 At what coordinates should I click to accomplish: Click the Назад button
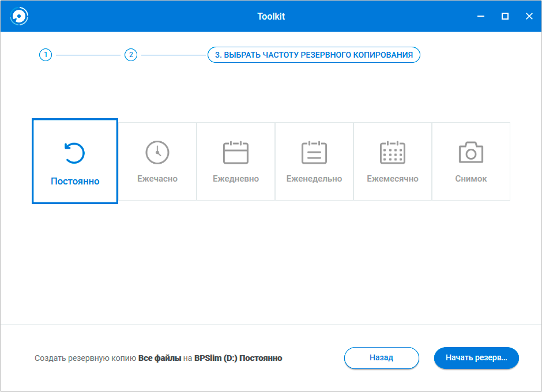click(x=382, y=358)
